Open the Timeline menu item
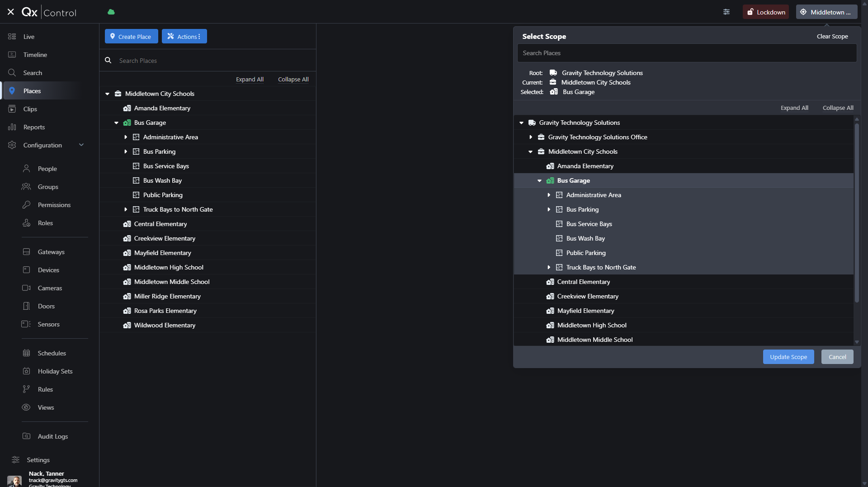868x487 pixels. tap(35, 55)
